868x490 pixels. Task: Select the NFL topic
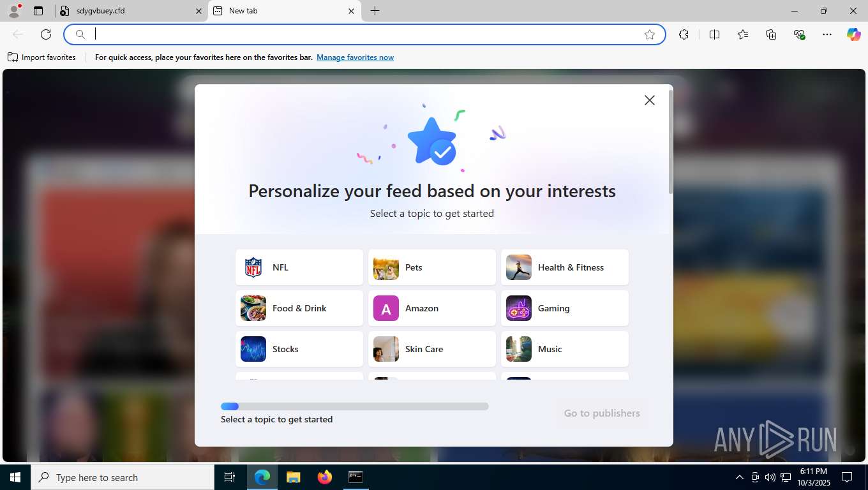299,267
